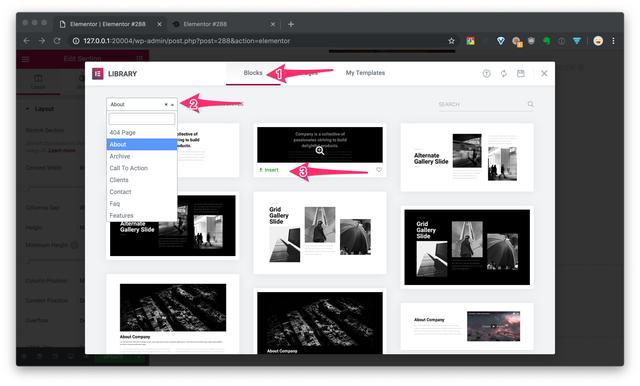Viewport: 640px width, 386px height.
Task: Go back in the browser
Action: pyautogui.click(x=27, y=41)
